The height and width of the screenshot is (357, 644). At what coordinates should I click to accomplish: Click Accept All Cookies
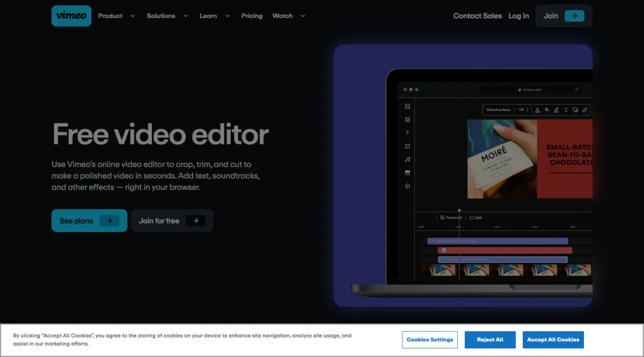[x=553, y=340]
